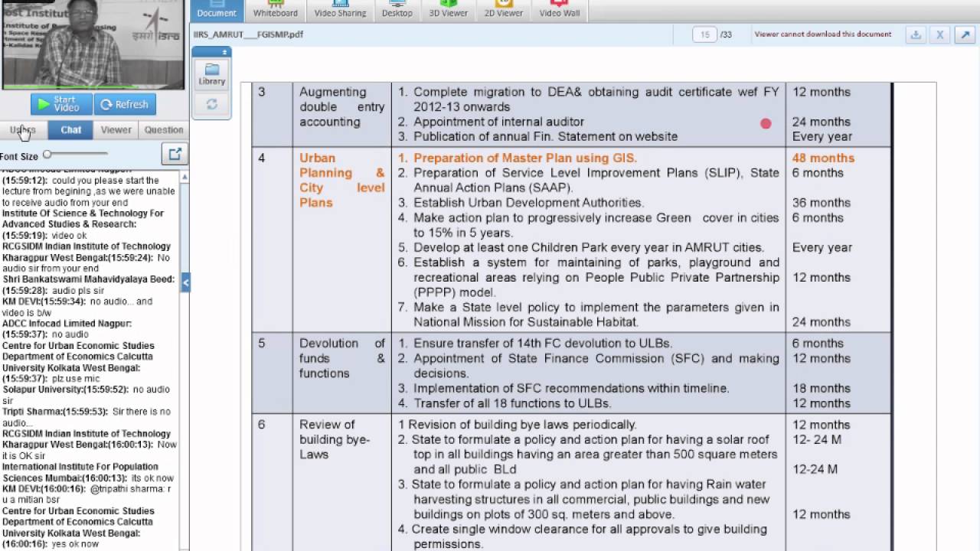Open the 3D Viewer tab
The width and height of the screenshot is (980, 551).
[x=448, y=10]
